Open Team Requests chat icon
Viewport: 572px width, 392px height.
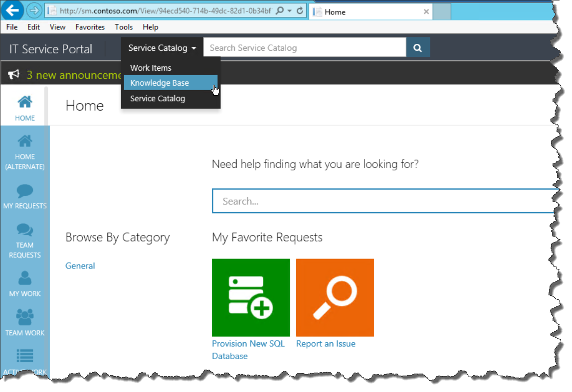point(25,230)
